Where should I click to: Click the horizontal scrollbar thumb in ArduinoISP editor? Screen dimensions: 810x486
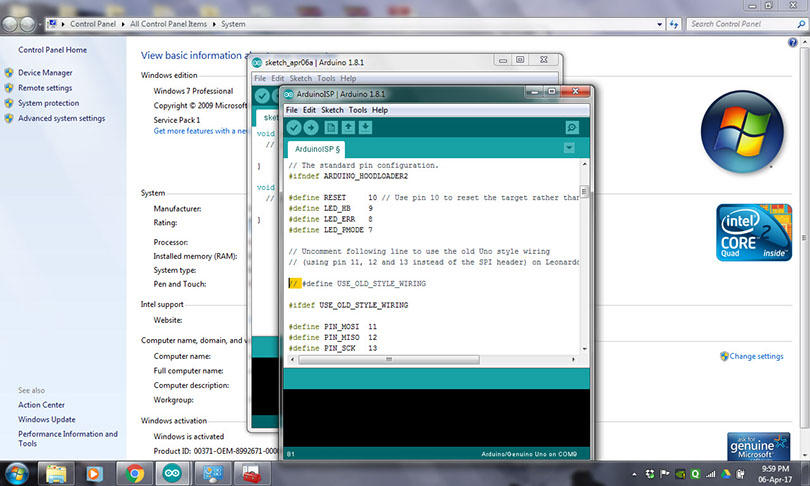[388, 359]
